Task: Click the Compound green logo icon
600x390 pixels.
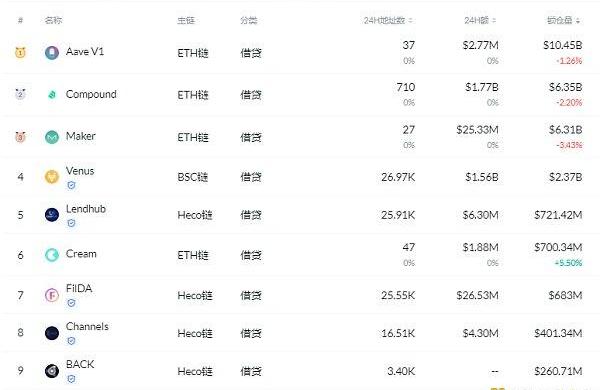Action: coord(52,95)
